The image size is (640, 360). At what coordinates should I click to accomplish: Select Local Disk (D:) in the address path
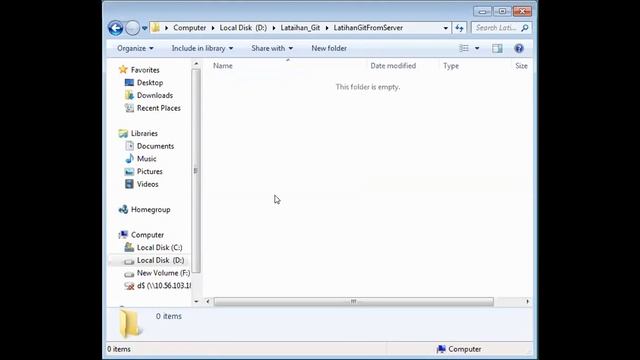(x=243, y=28)
